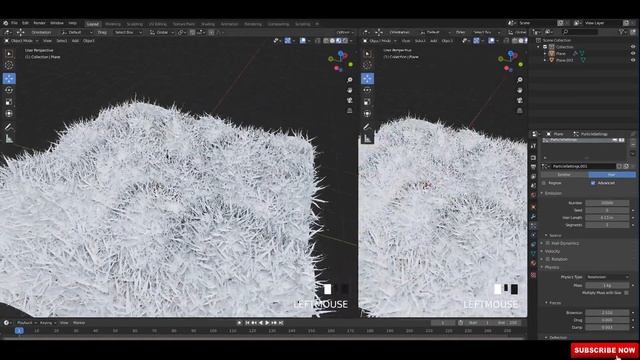Image resolution: width=640 pixels, height=360 pixels.
Task: Open Texture properties tab
Action: click(533, 275)
